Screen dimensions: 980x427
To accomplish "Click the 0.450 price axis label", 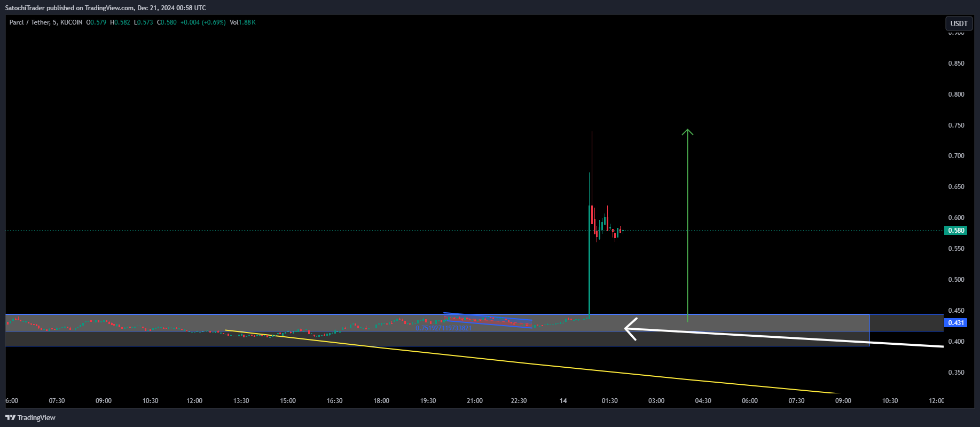I will [956, 311].
